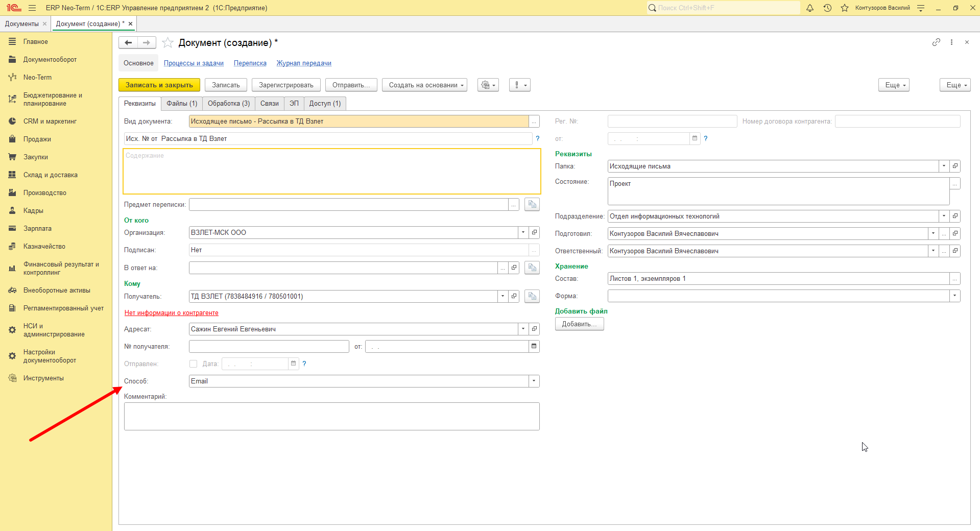The width and height of the screenshot is (980, 531).
Task: Expand the Адресат dropdown arrow
Action: coord(523,329)
